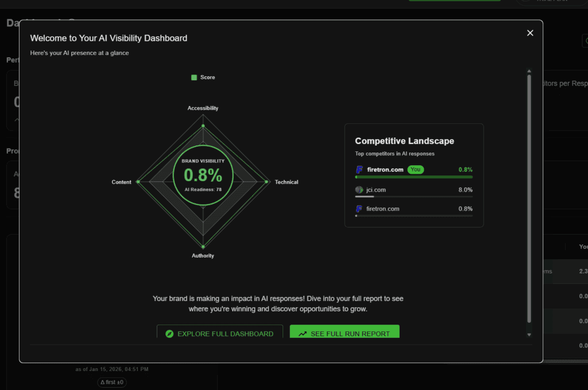Toggle the green Score legend swatch

(194, 77)
